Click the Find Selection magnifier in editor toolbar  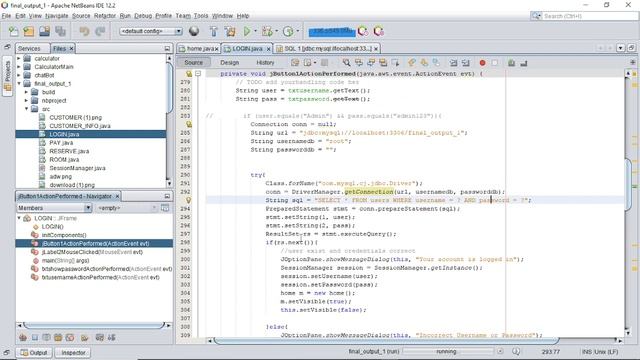click(346, 63)
